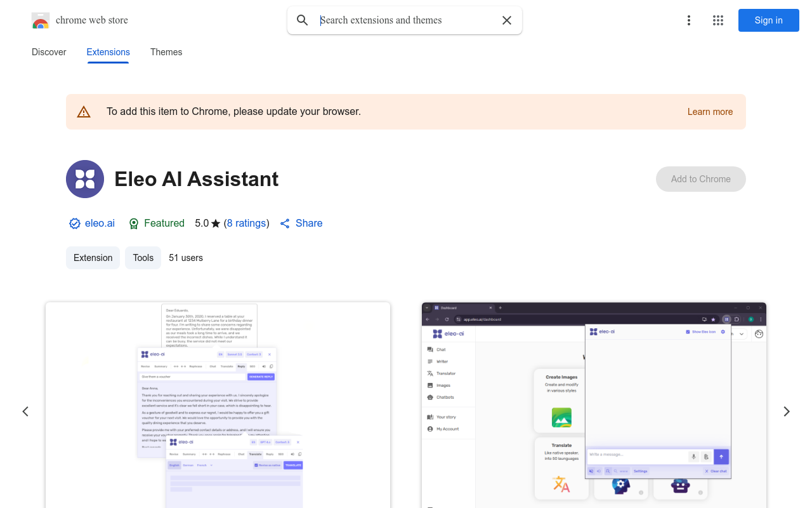This screenshot has width=812, height=508.
Task: Click the Chrome Web Store logo
Action: coord(41,20)
